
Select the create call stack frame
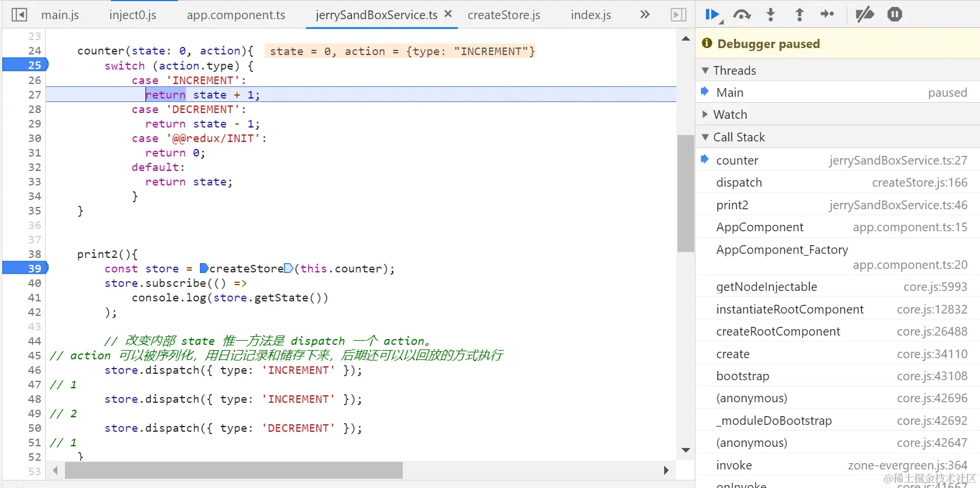tap(837, 354)
